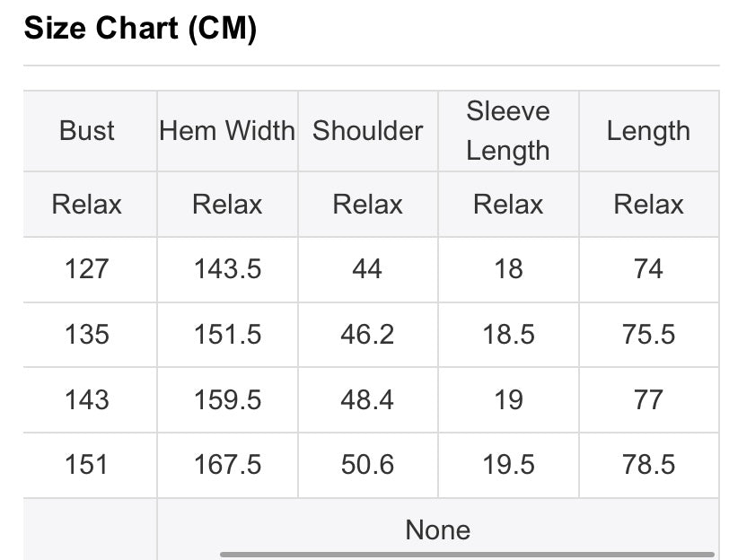
Task: Select length value 78.5
Action: coord(648,465)
